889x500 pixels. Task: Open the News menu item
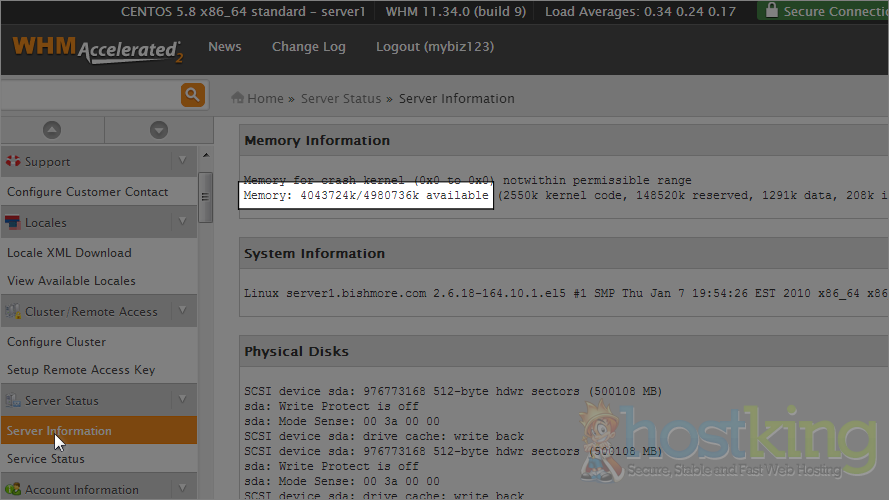(x=224, y=47)
